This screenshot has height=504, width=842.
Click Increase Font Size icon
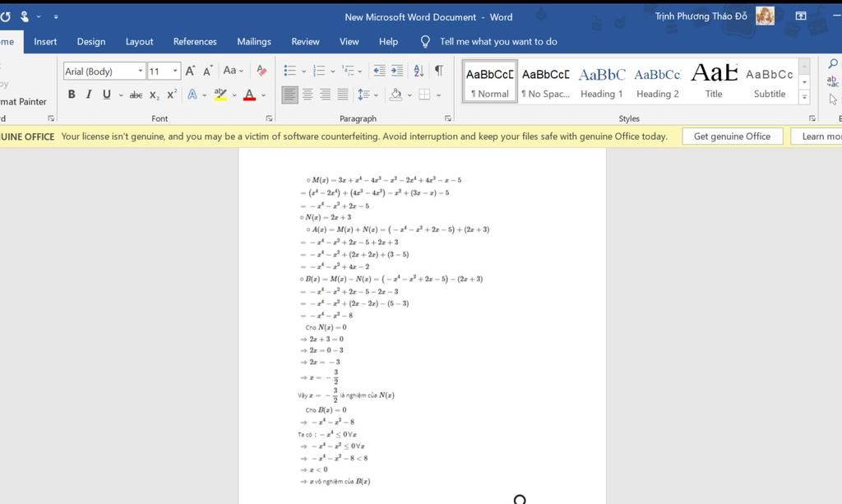[190, 71]
